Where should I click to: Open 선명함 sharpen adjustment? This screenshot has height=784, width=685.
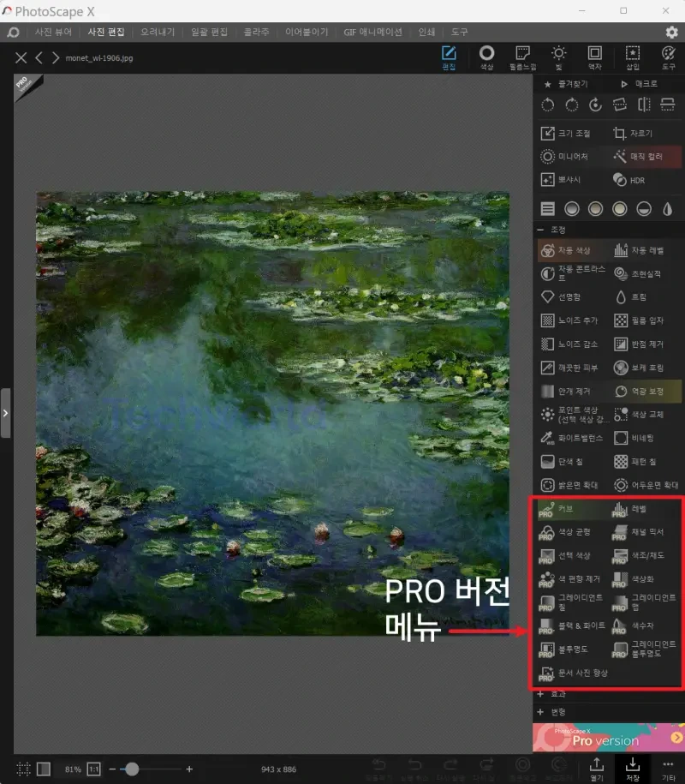(561, 297)
